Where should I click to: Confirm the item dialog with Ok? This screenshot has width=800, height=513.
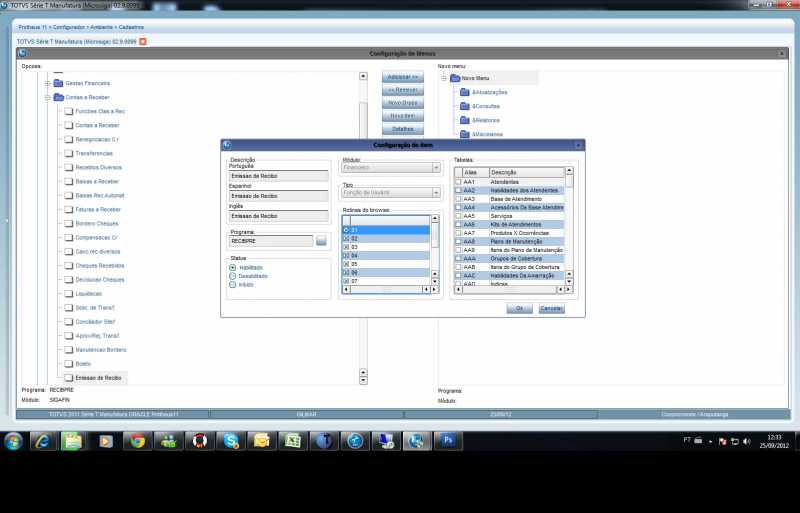(x=519, y=308)
